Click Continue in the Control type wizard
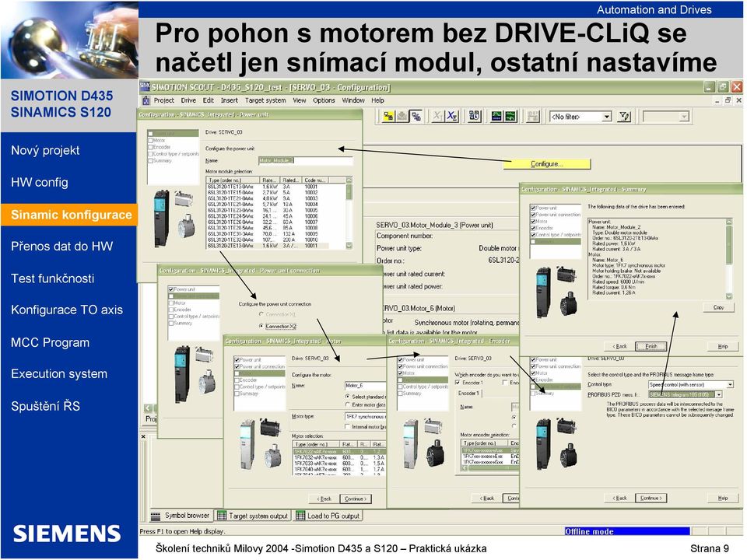 pyautogui.click(x=651, y=498)
